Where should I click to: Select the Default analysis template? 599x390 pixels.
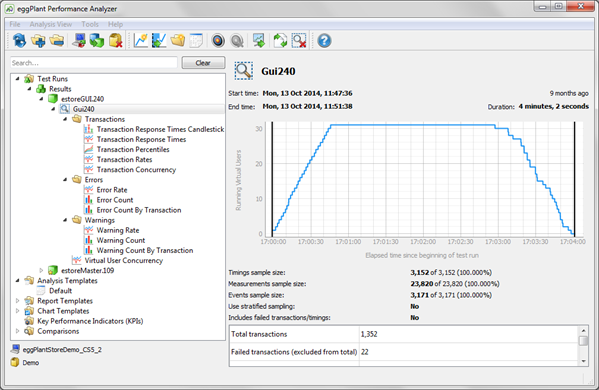tap(60, 291)
